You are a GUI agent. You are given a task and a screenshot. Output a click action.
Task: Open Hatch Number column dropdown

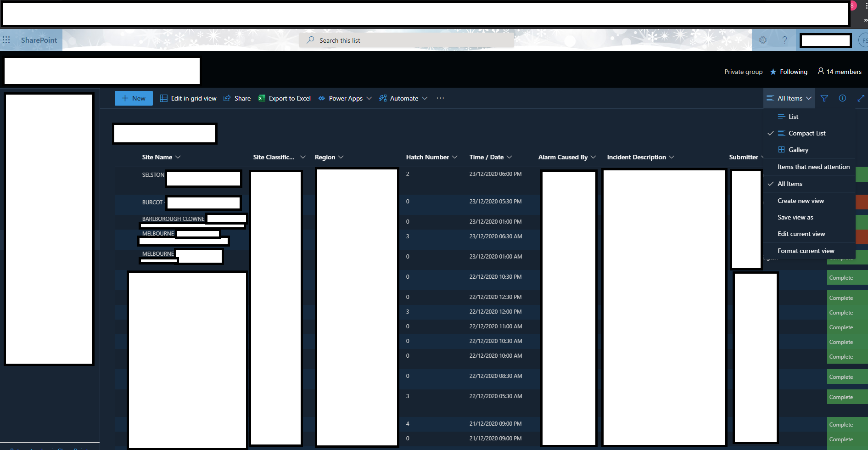point(431,157)
